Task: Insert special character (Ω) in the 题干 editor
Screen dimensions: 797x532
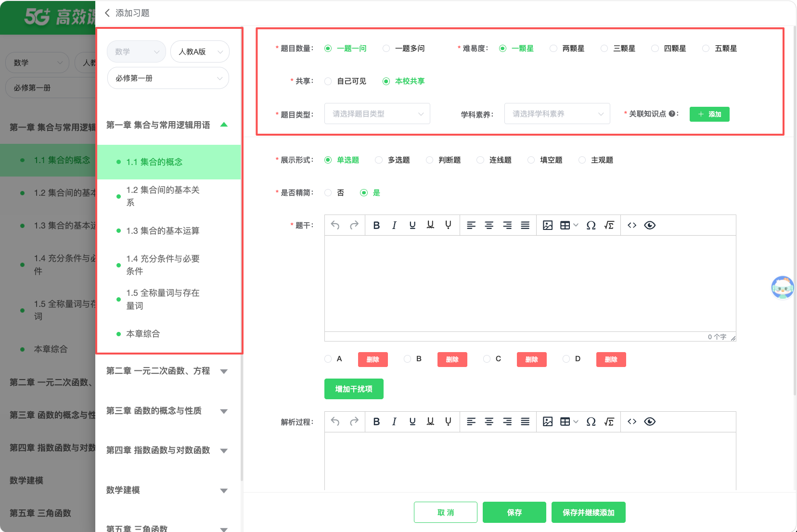Action: pyautogui.click(x=591, y=225)
